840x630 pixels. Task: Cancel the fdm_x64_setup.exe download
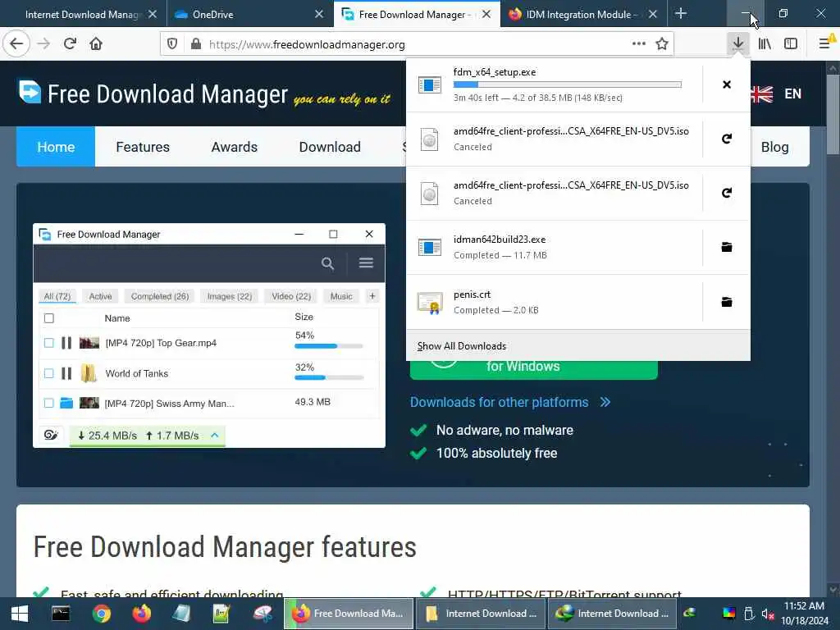point(727,84)
